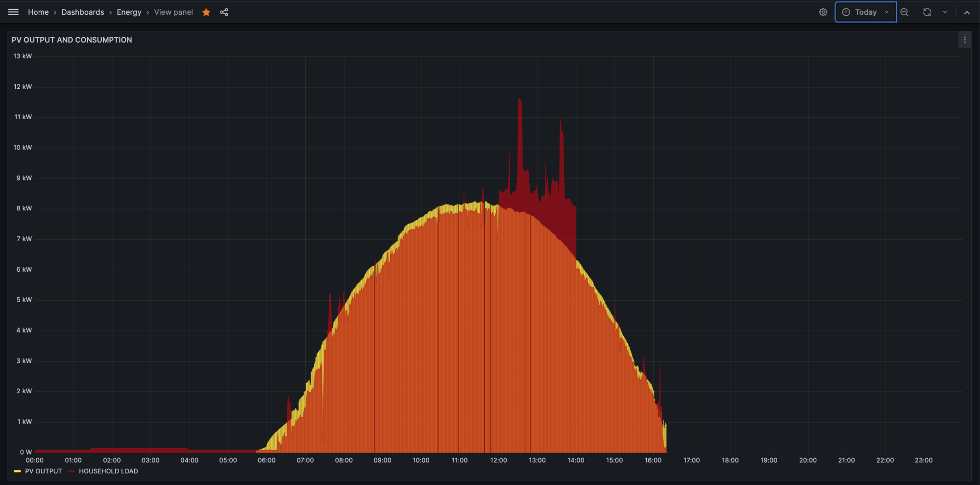Open the panel three-dot menu
Viewport: 980px width, 485px height.
(965, 40)
